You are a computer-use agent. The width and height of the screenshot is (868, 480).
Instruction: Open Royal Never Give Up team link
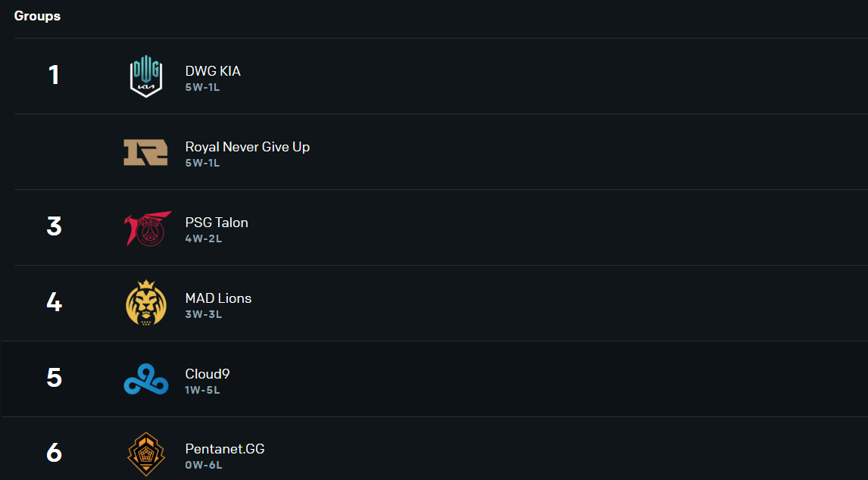pyautogui.click(x=247, y=147)
